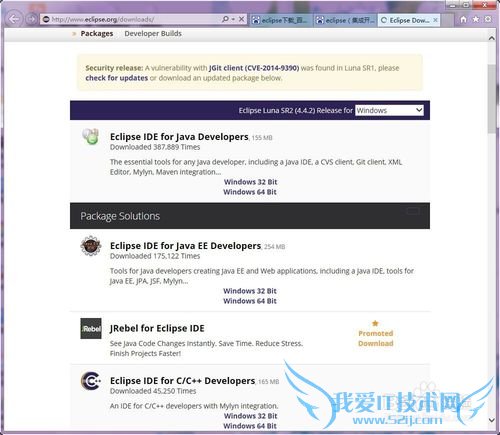Switch to the second eclipse Baidu tab
Screen dimensions: 500x435
click(x=345, y=20)
